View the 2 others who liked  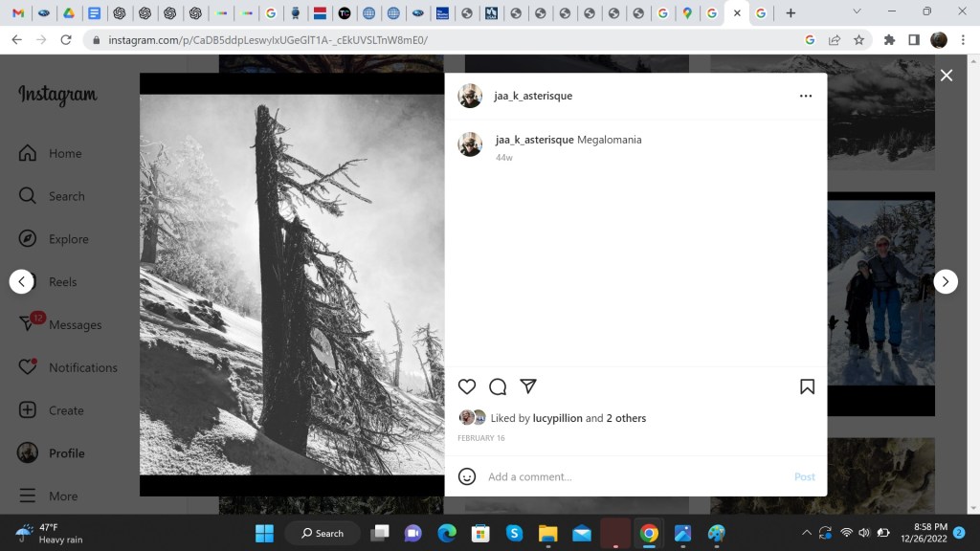(x=626, y=418)
